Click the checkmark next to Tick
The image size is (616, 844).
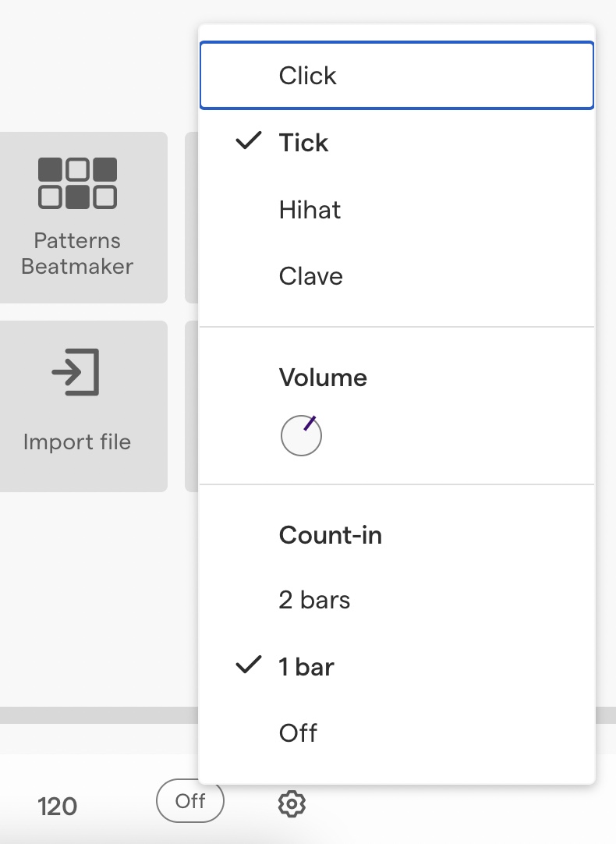pos(247,142)
